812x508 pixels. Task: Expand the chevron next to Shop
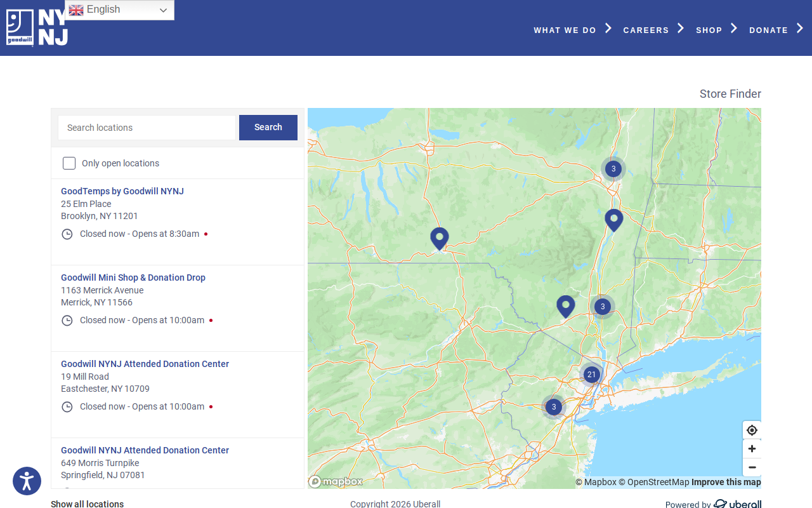tap(734, 29)
